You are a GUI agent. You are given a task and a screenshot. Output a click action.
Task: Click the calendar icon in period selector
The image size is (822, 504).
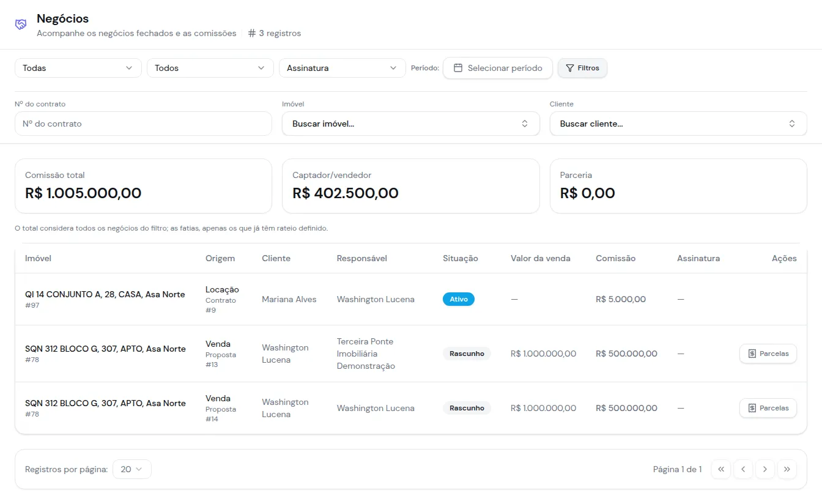click(x=457, y=68)
